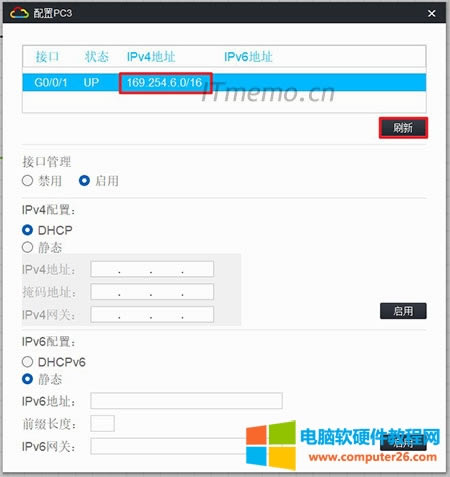Click the IPv6地址 column header
This screenshot has height=477, width=450.
(x=248, y=57)
